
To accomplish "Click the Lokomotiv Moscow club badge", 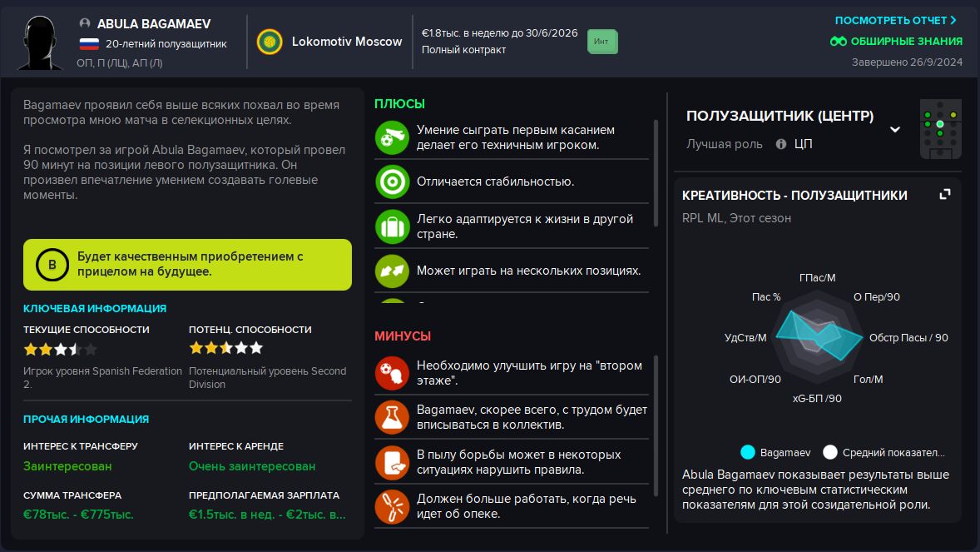I will point(270,42).
